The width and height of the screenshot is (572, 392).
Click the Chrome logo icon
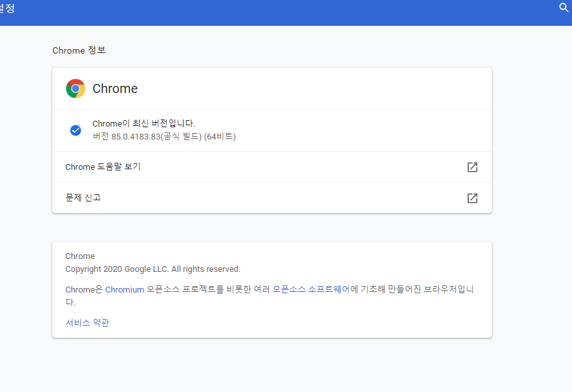76,88
